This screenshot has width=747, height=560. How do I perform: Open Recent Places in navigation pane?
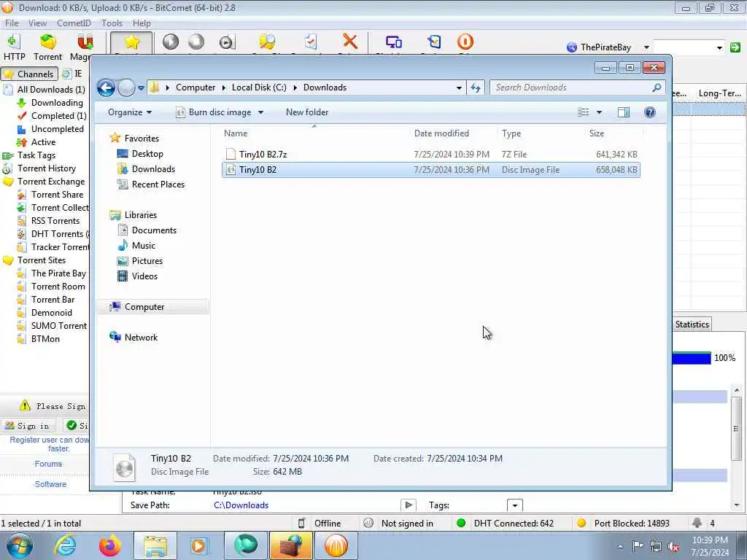click(158, 184)
